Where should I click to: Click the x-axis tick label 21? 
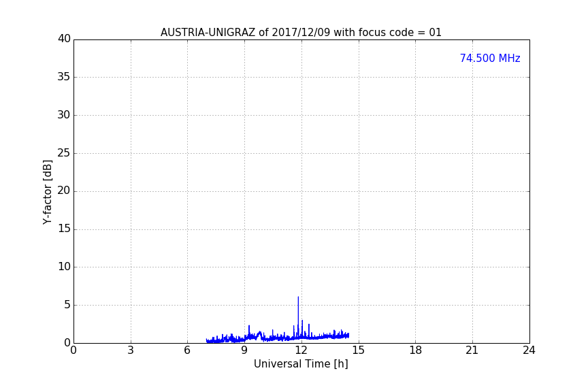(472, 350)
